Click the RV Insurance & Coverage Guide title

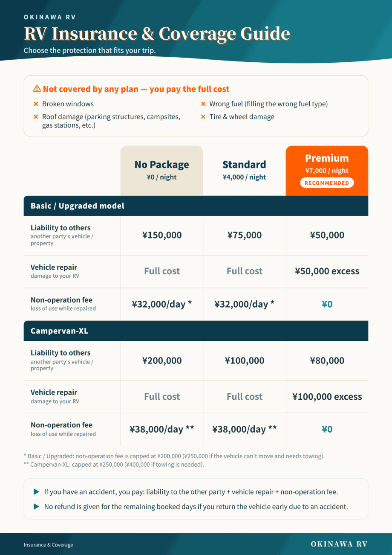(157, 33)
